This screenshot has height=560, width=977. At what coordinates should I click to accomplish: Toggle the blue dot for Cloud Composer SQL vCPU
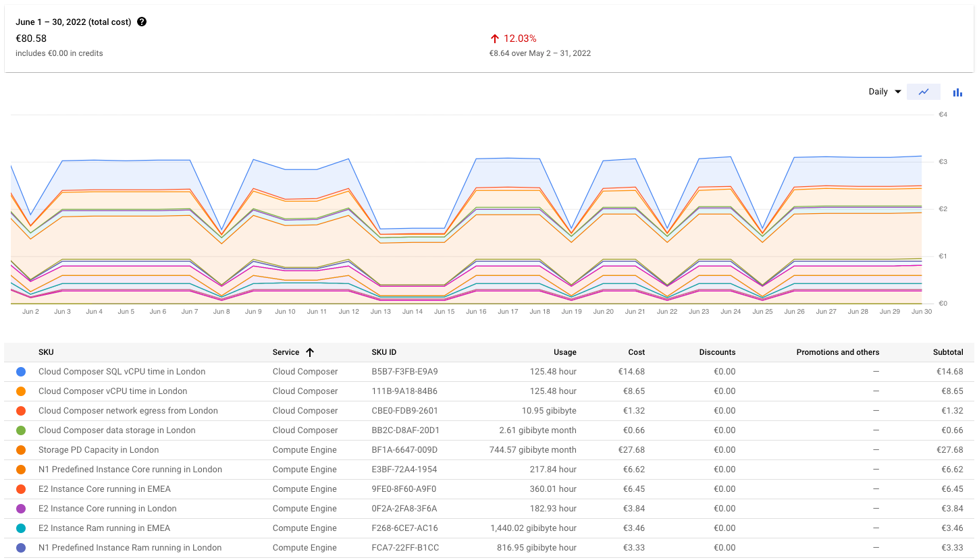20,371
